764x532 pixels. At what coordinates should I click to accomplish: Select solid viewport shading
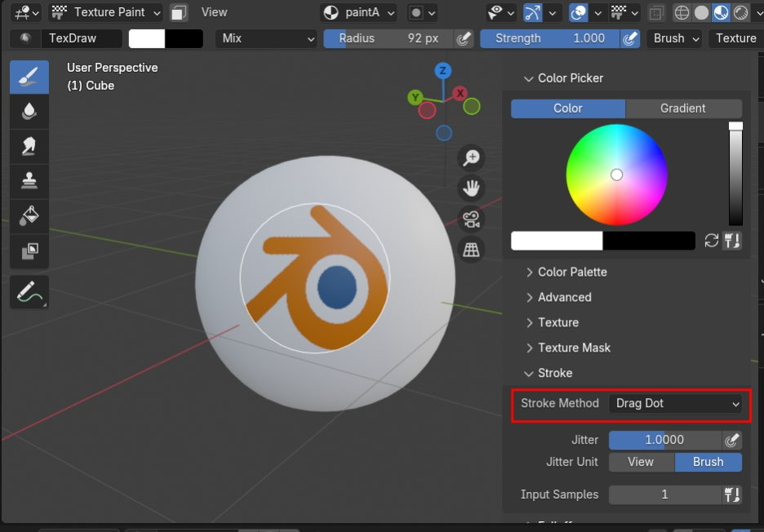(x=701, y=13)
